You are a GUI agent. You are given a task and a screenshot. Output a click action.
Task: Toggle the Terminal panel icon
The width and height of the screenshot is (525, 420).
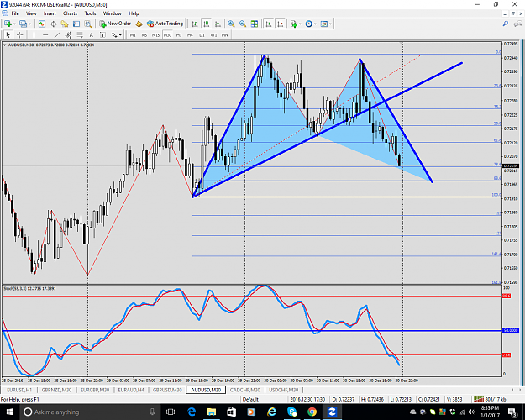tap(76, 24)
